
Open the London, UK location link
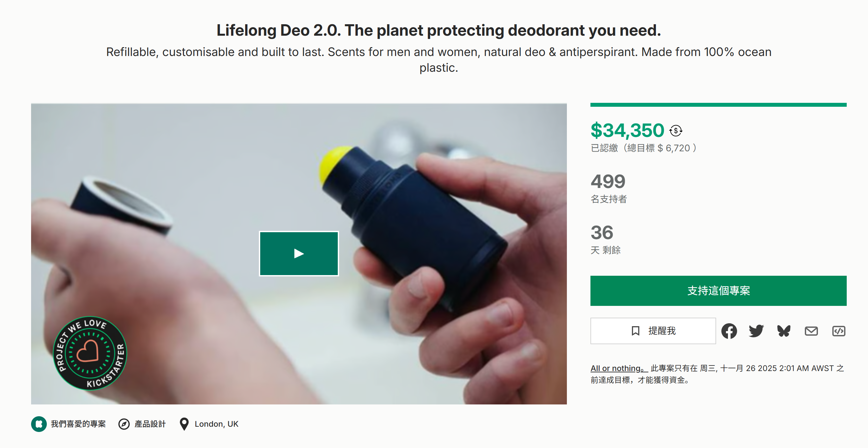[216, 424]
